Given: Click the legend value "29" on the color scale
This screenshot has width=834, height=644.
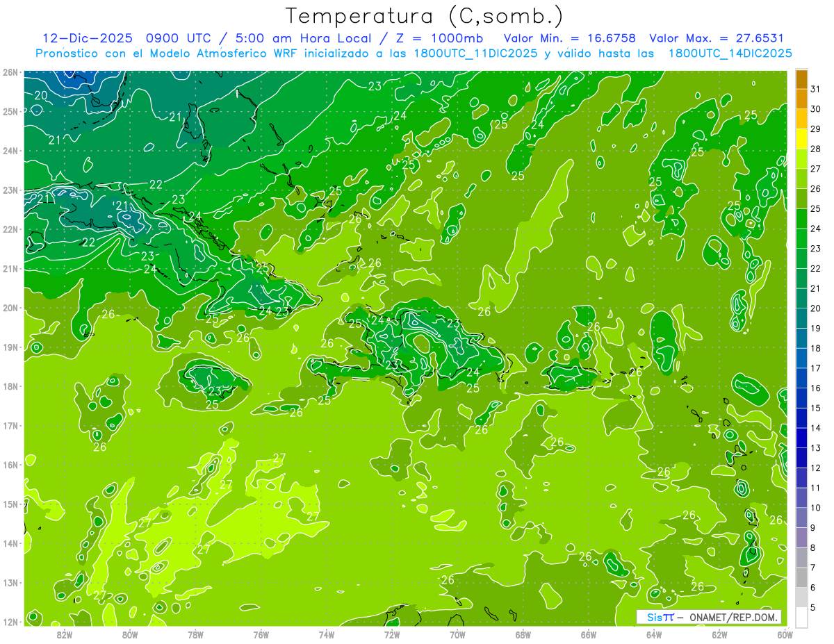Looking at the screenshot, I should (x=815, y=129).
